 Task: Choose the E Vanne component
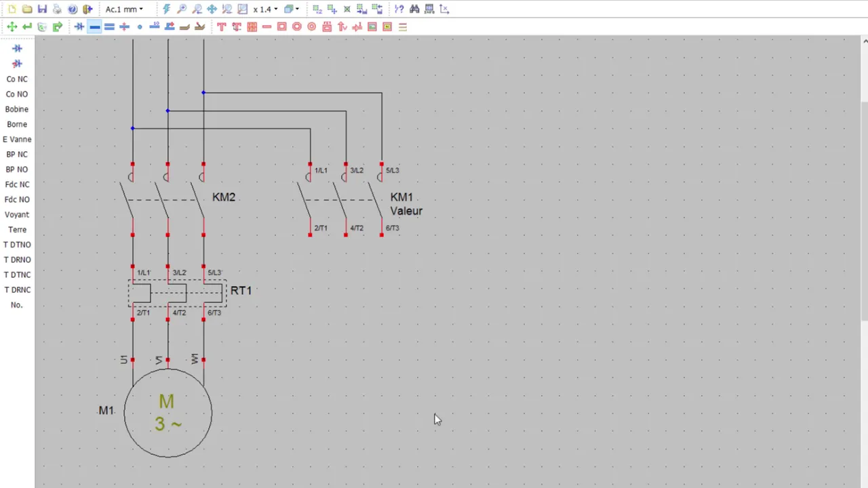coord(17,139)
